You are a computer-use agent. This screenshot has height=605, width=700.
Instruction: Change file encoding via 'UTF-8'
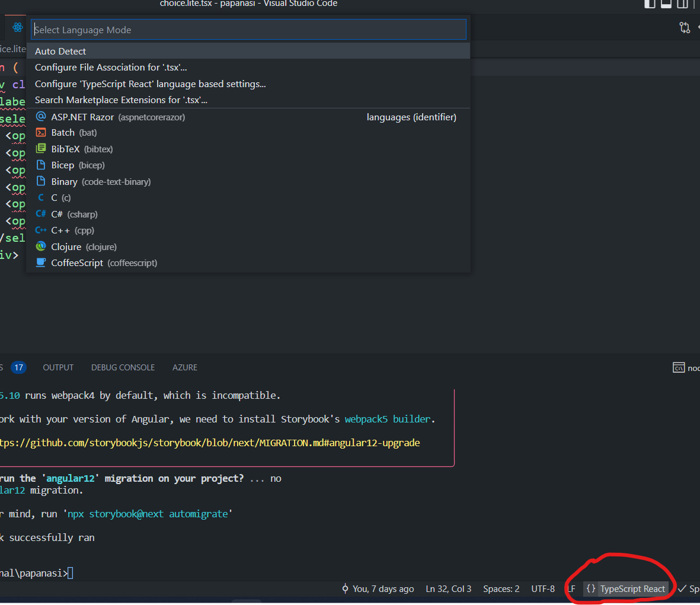pyautogui.click(x=543, y=589)
